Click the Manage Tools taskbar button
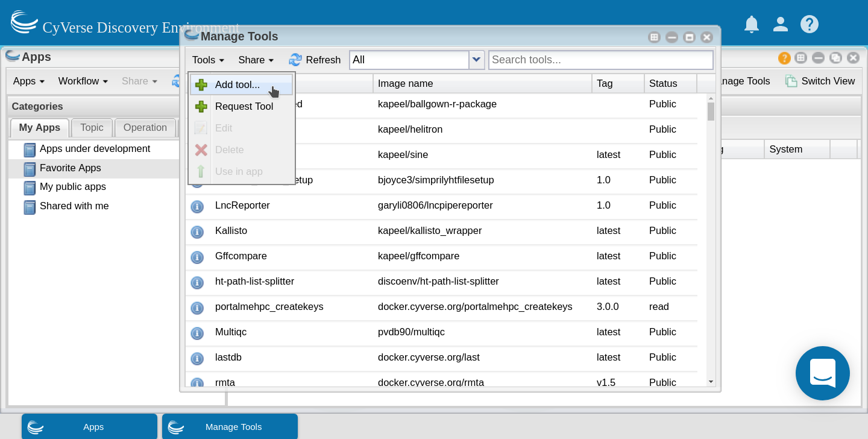Image resolution: width=868 pixels, height=439 pixels. pyautogui.click(x=230, y=426)
